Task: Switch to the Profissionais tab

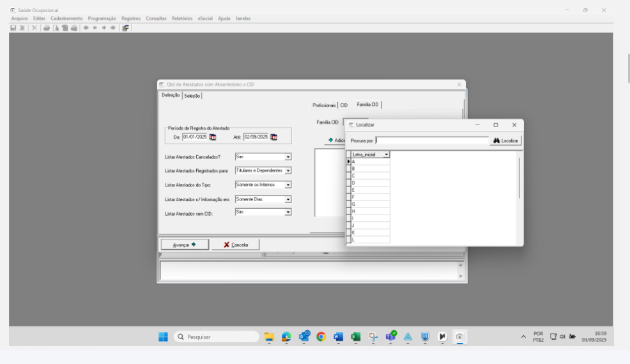Action: tap(324, 105)
